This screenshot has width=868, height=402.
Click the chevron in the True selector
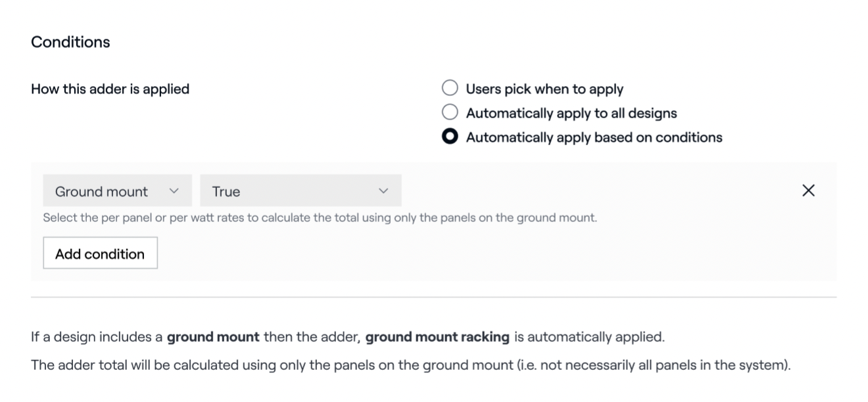pos(383,191)
